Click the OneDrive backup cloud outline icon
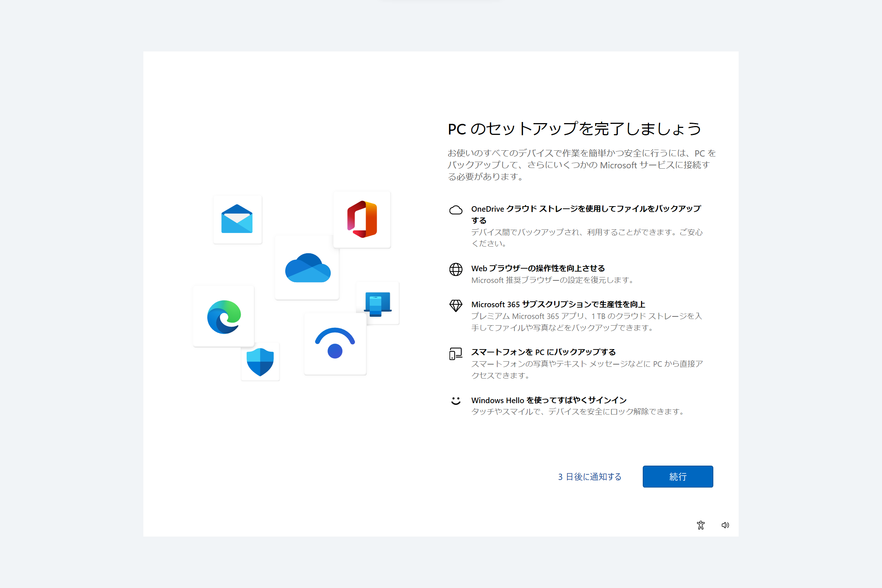This screenshot has width=882, height=588. point(456,210)
